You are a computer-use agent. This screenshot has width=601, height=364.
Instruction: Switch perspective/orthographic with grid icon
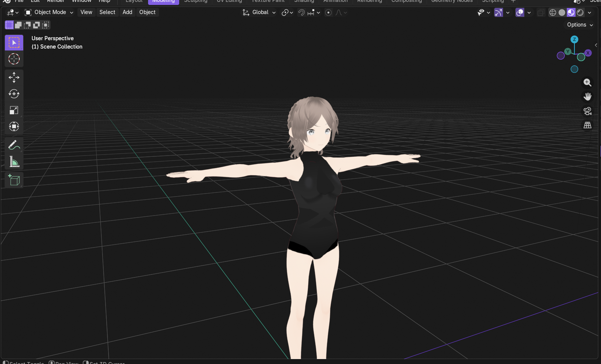[587, 125]
